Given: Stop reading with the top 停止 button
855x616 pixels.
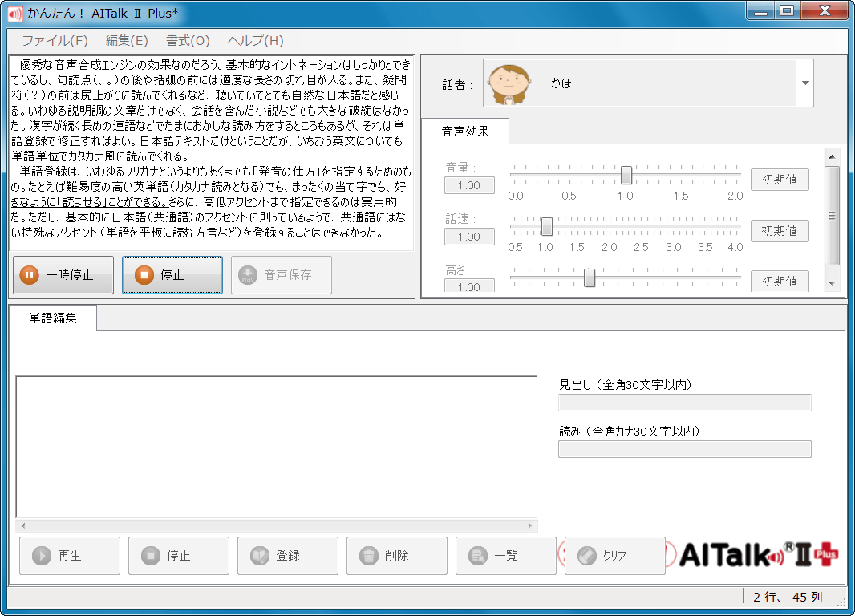Looking at the screenshot, I should click(172, 275).
